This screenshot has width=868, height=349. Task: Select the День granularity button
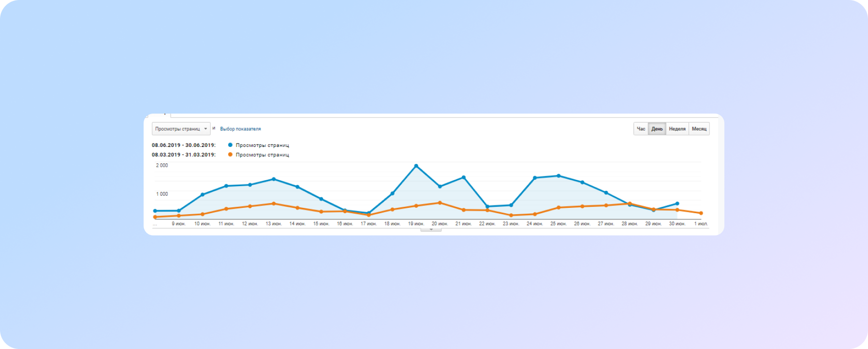[x=657, y=129]
